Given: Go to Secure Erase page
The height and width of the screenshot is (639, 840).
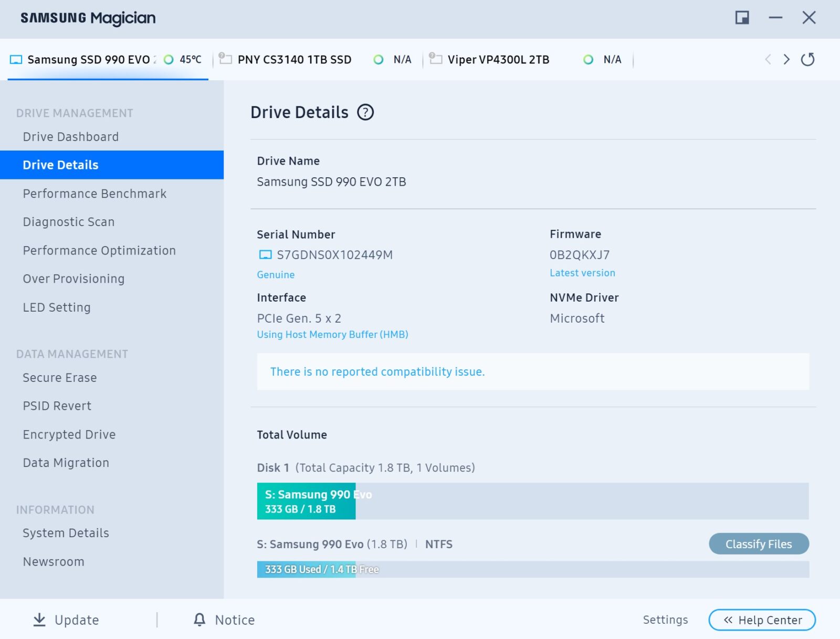Looking at the screenshot, I should tap(60, 378).
